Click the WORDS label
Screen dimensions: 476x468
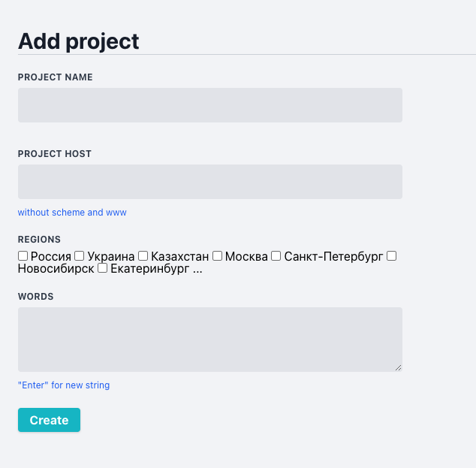point(36,297)
